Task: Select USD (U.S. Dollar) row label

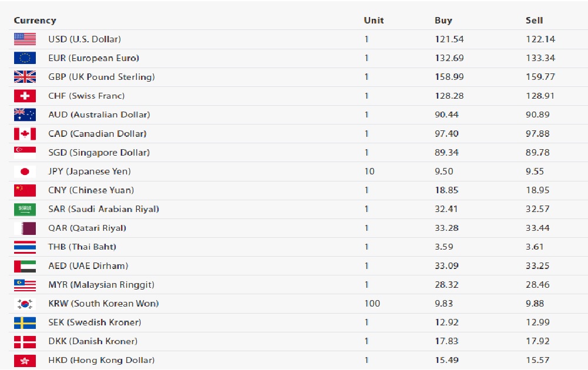Action: pos(85,39)
